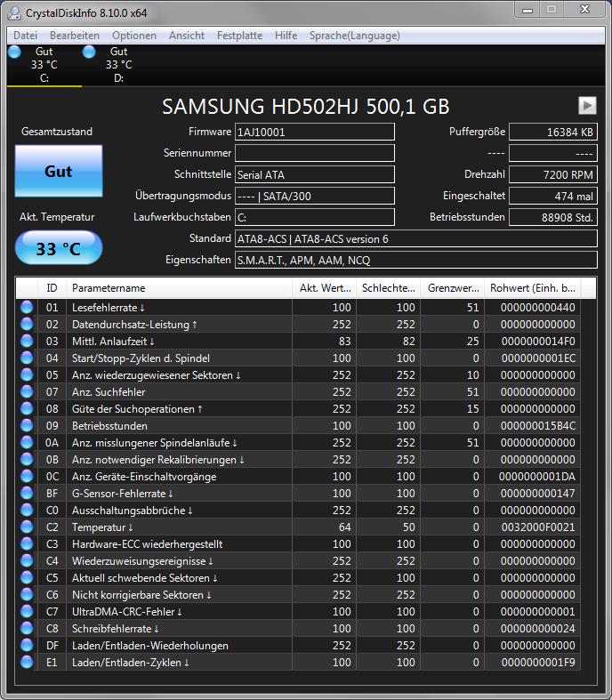
Task: Click status icon of Schreibfehlerrate row
Action: (x=27, y=629)
